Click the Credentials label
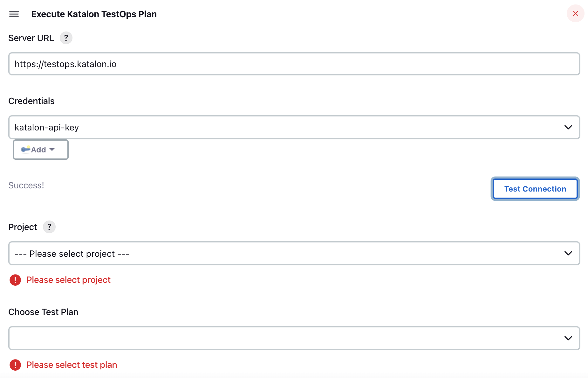Image resolution: width=588 pixels, height=378 pixels. pos(31,101)
